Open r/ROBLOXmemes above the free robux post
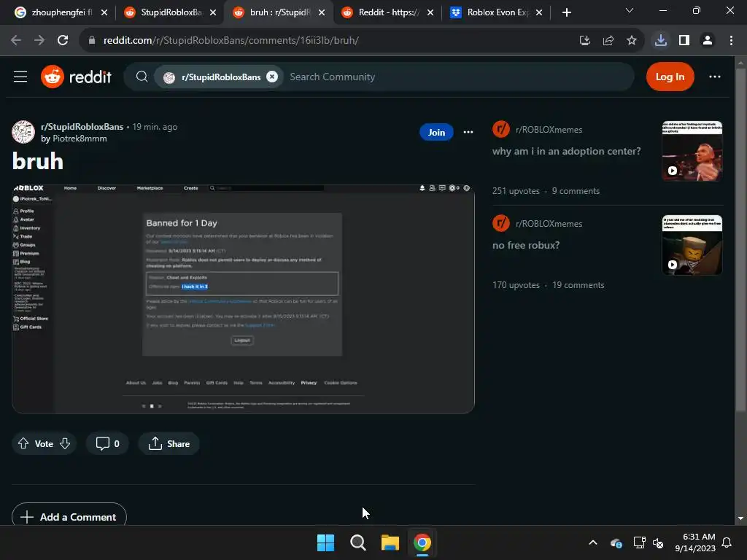Viewport: 747px width, 560px height. pyautogui.click(x=549, y=224)
